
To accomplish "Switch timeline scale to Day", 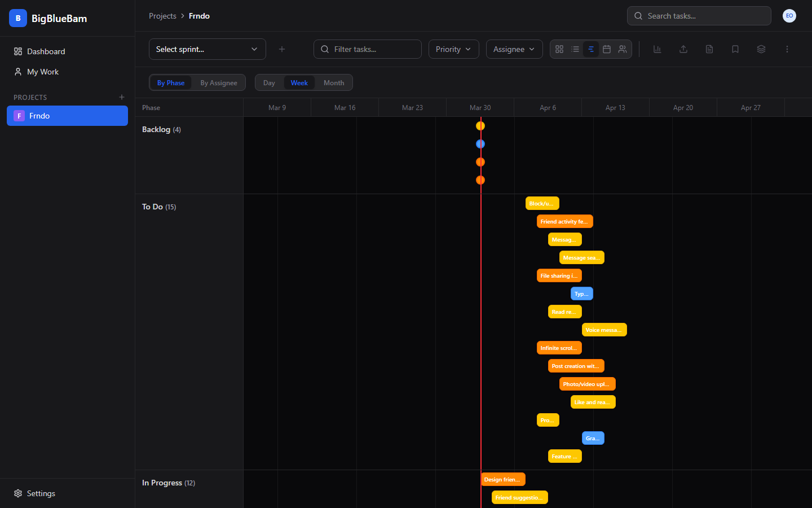I will [x=269, y=82].
